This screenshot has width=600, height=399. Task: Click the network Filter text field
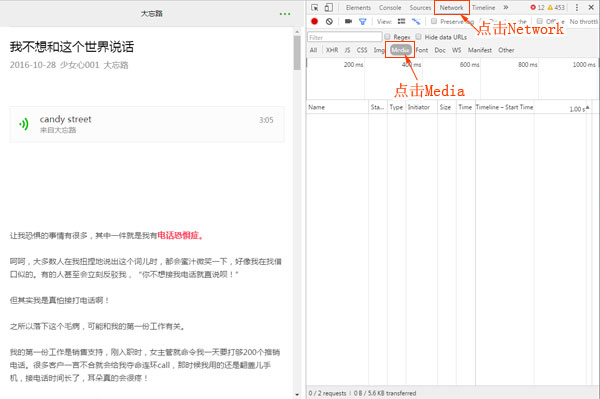[x=345, y=37]
